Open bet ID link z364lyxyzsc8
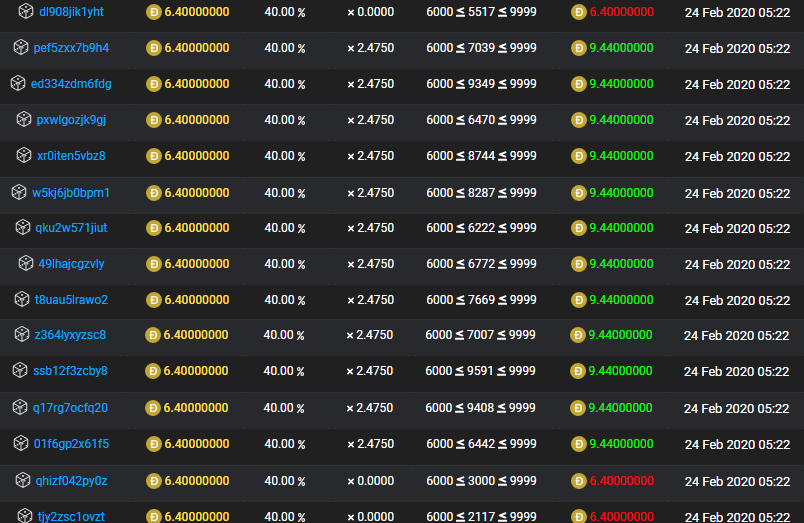Screen dimensions: 804x523 (x=70, y=335)
